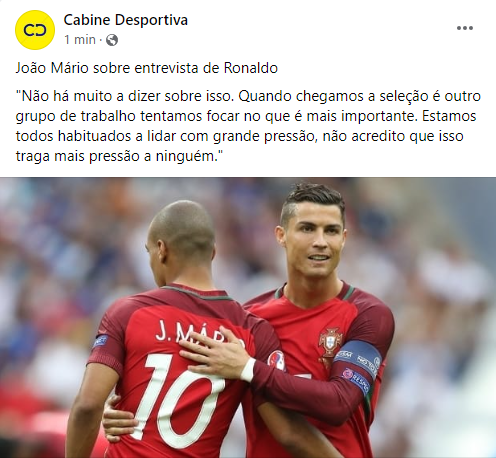Click the quoted post paragraph text
This screenshot has height=458, width=496.
pyautogui.click(x=248, y=126)
